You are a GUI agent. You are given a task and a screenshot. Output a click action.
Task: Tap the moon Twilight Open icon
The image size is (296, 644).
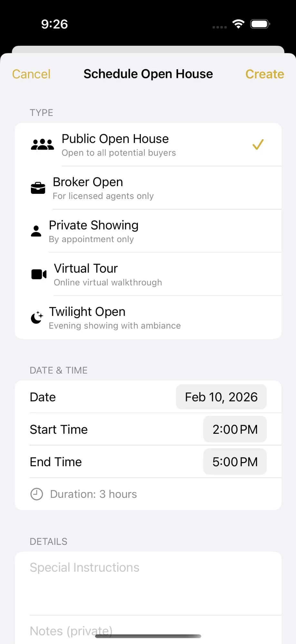[37, 317]
